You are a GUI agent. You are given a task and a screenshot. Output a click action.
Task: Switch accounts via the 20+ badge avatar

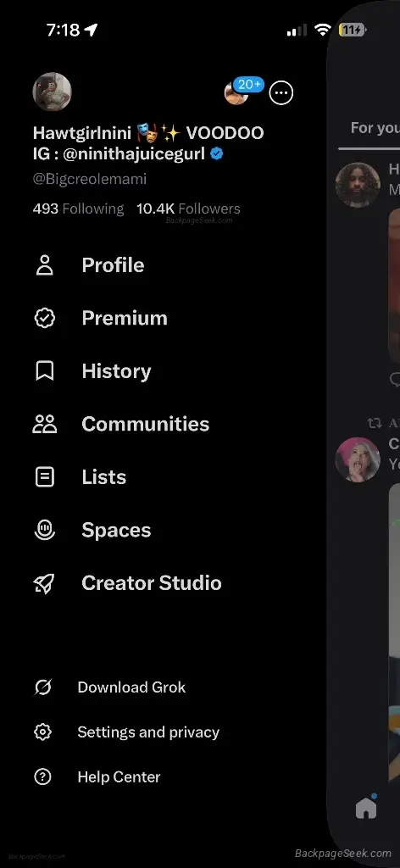(236, 92)
